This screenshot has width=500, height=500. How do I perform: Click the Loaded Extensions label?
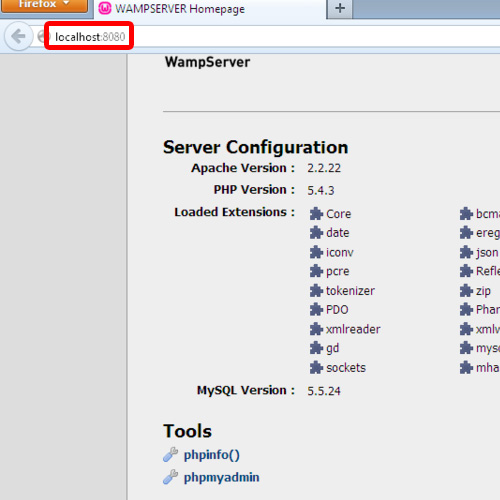(235, 212)
